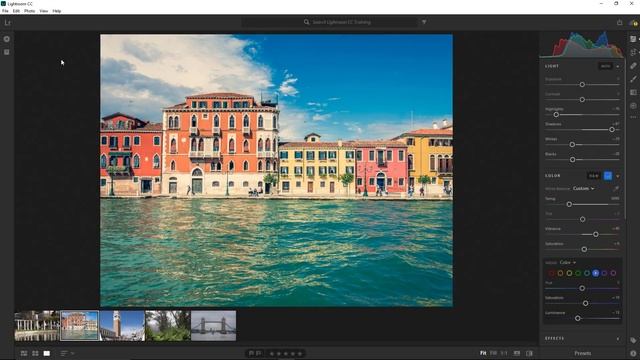Select the green color mixer circle
Screen dimensions: 640x360
578,273
